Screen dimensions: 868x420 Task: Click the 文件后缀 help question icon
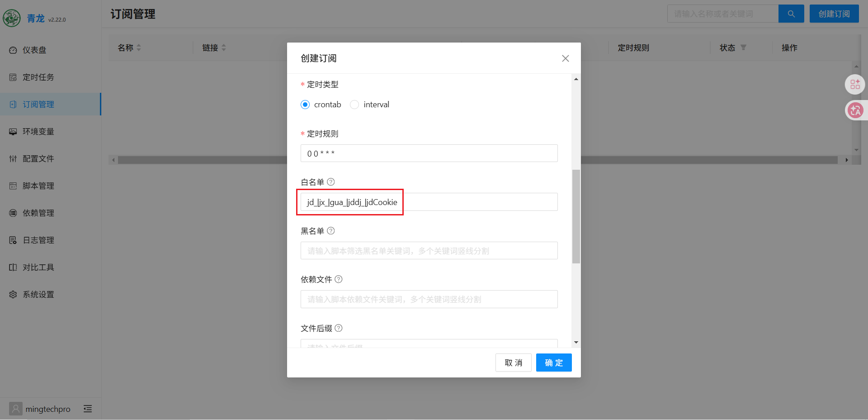339,328
